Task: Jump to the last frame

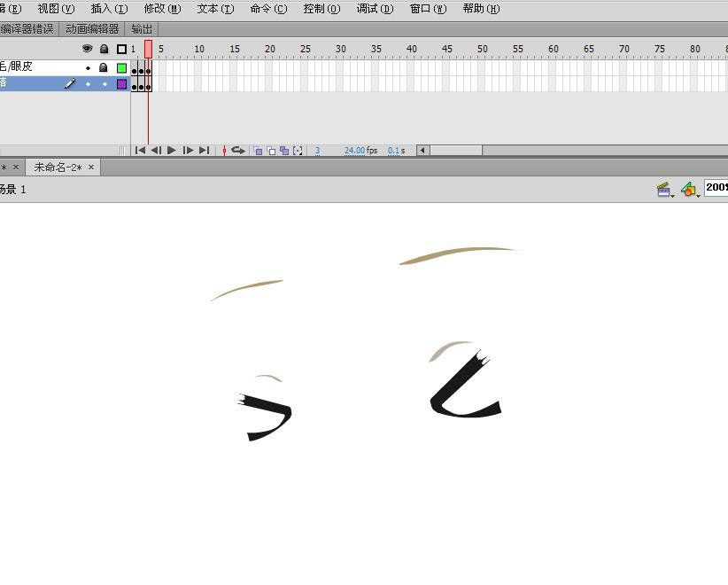Action: point(204,151)
